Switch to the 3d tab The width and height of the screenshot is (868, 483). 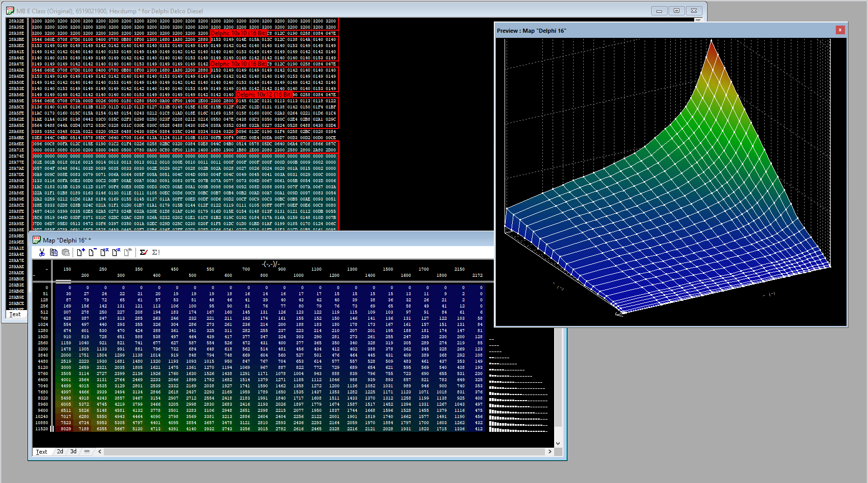click(x=74, y=451)
